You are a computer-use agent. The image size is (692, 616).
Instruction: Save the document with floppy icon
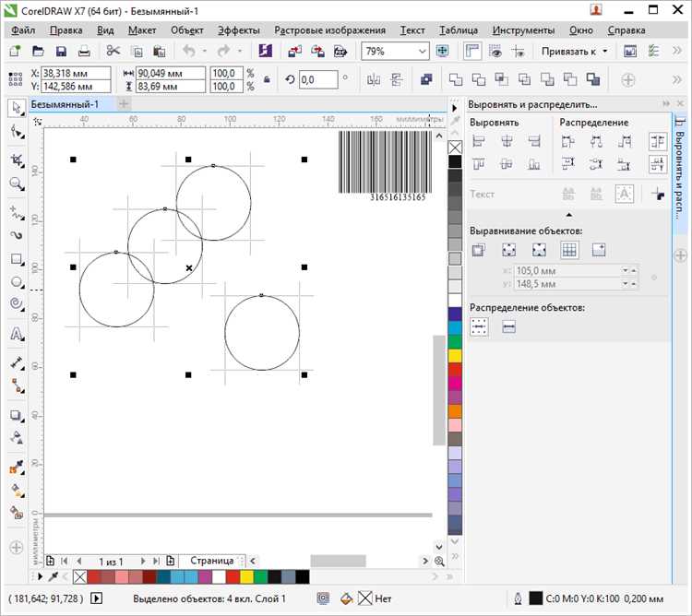point(61,51)
